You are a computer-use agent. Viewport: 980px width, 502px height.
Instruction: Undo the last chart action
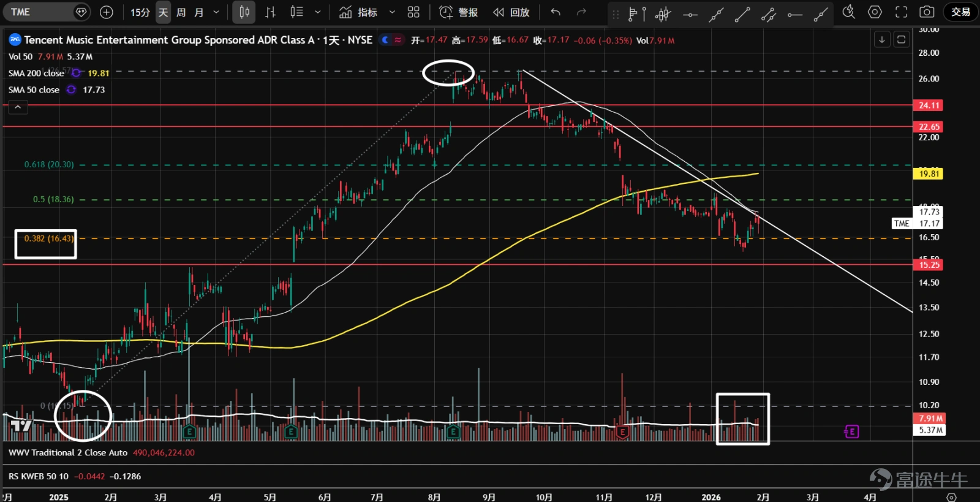pyautogui.click(x=556, y=12)
